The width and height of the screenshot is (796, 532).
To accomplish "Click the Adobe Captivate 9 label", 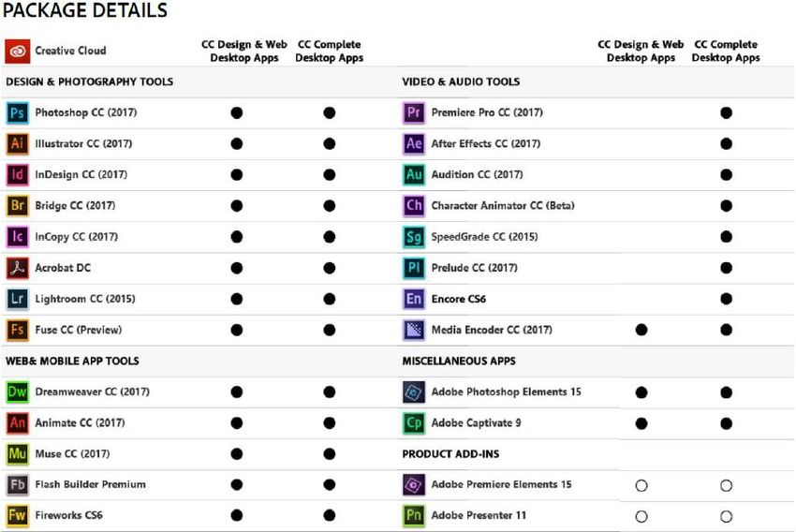I will pyautogui.click(x=476, y=422).
